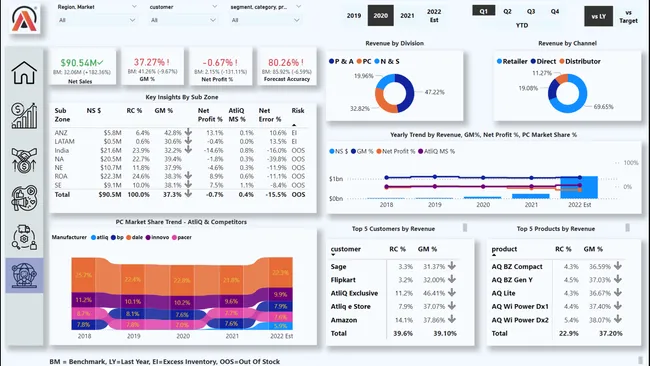650x366 pixels.
Task: Click the GM % 37.27% card
Action: [152, 67]
